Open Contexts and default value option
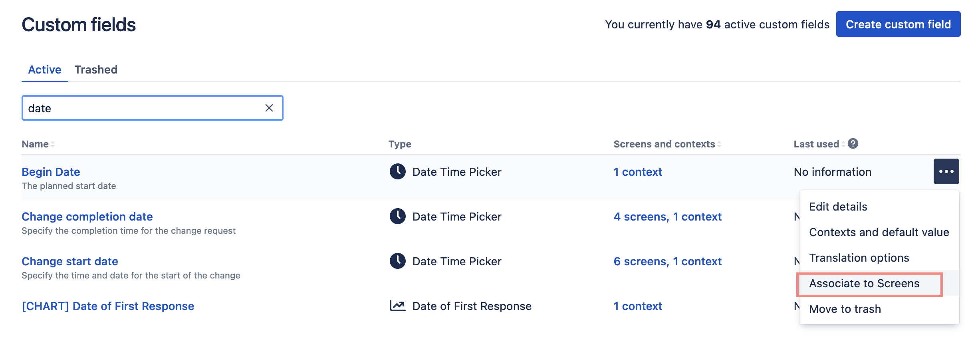The image size is (980, 338). point(879,233)
